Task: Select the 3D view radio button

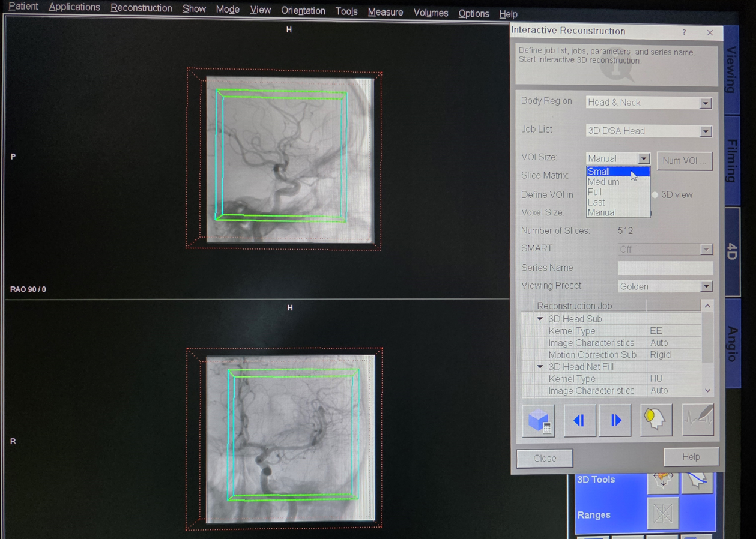Action: point(655,195)
